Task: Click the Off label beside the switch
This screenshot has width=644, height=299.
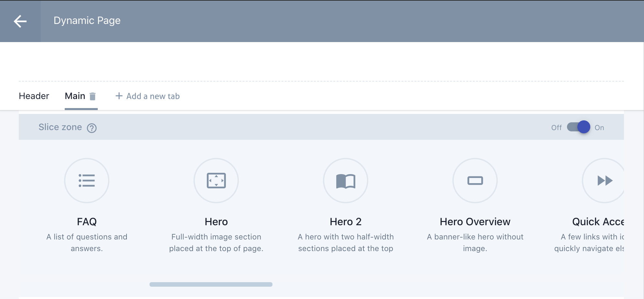Action: point(556,128)
